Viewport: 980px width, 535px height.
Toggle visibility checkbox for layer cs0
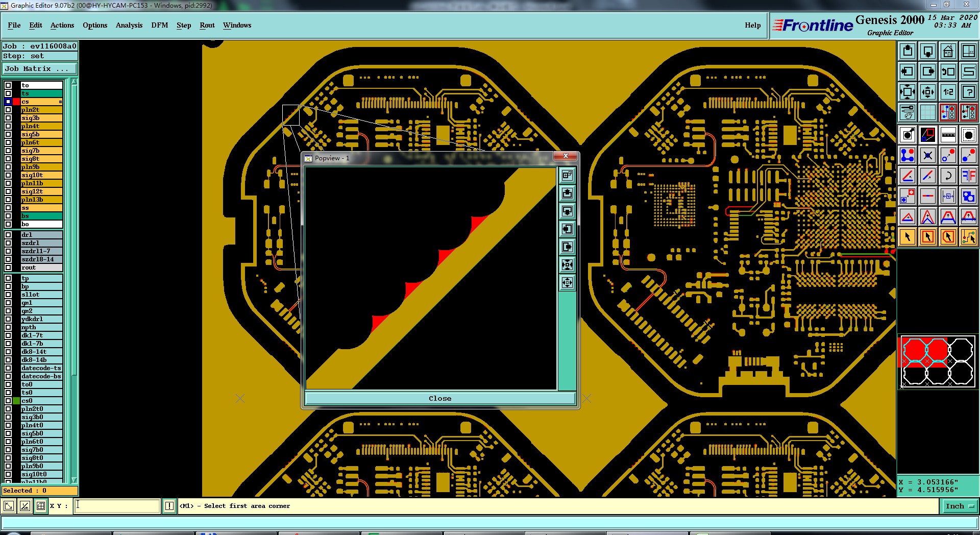pos(8,401)
